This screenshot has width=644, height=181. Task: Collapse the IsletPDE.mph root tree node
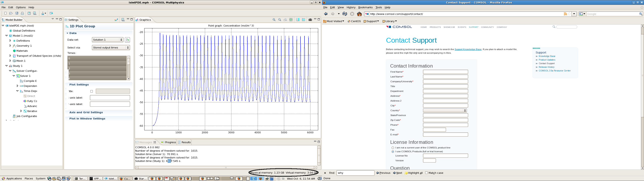tap(3, 26)
